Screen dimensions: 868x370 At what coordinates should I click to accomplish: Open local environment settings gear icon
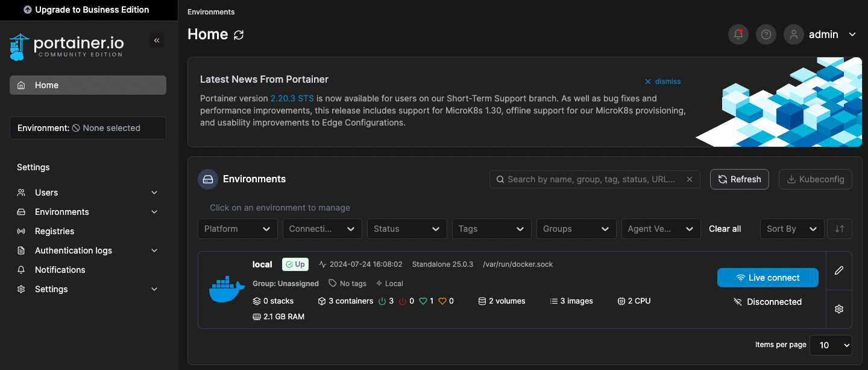[x=838, y=309]
